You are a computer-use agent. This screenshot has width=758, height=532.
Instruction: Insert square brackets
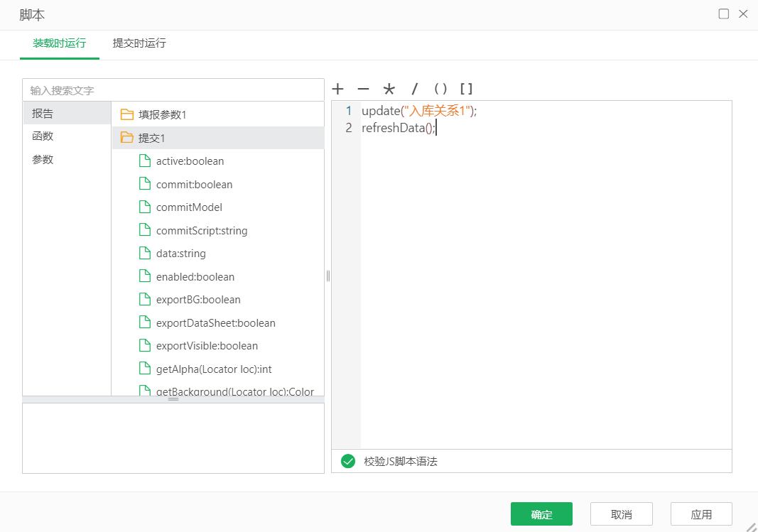pos(466,89)
